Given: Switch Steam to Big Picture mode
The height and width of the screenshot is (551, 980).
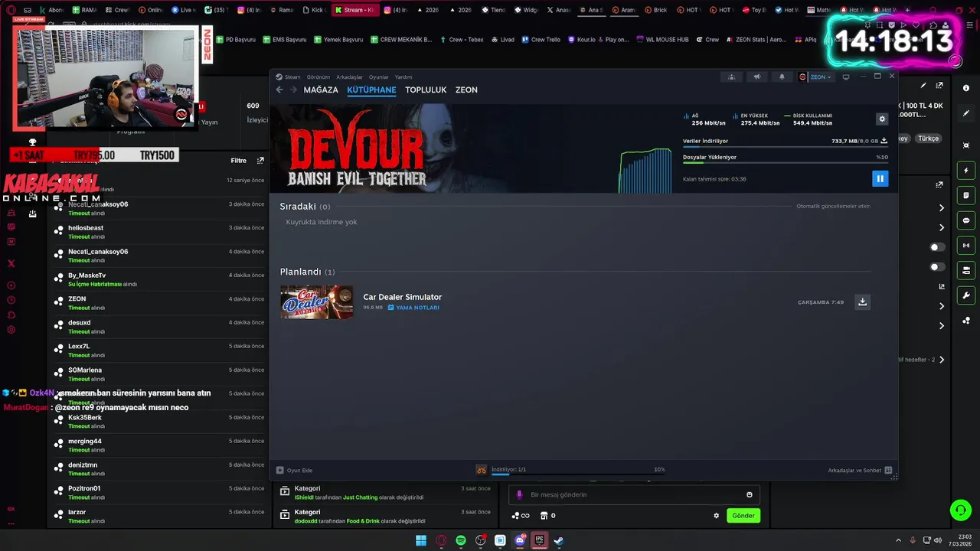Looking at the screenshot, I should [846, 77].
